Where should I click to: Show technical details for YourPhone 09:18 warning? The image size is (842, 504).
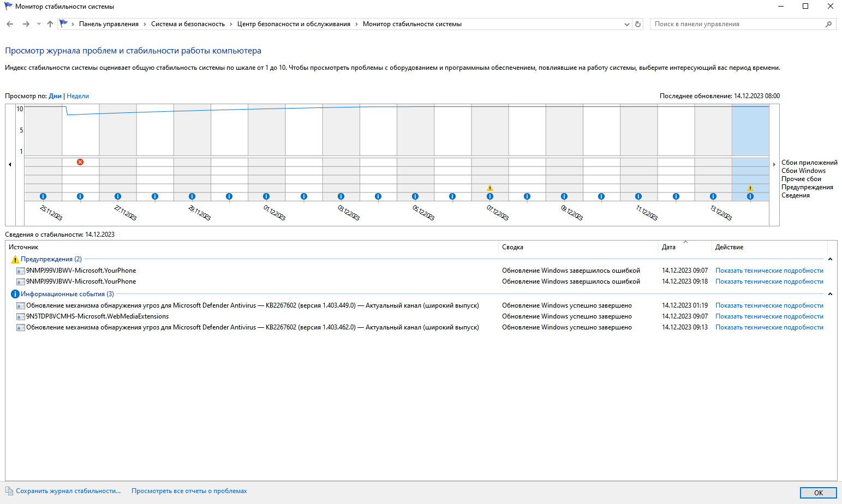pyautogui.click(x=769, y=281)
